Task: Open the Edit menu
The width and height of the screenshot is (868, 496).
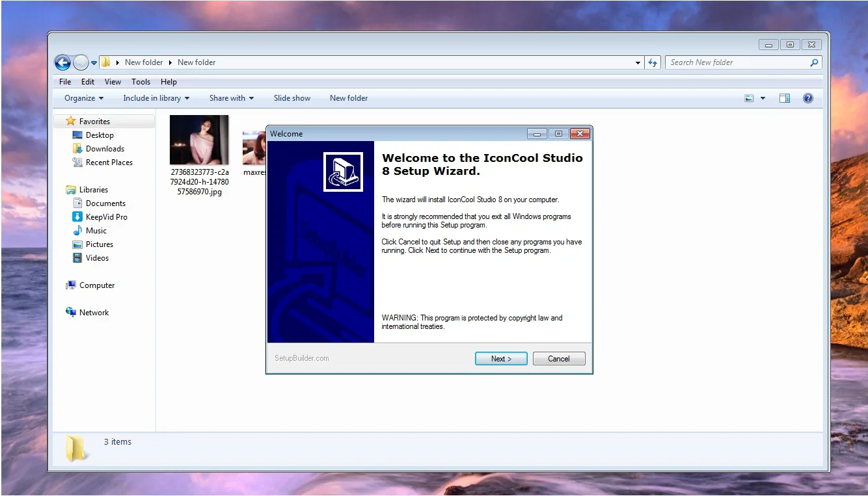Action: pyautogui.click(x=88, y=82)
